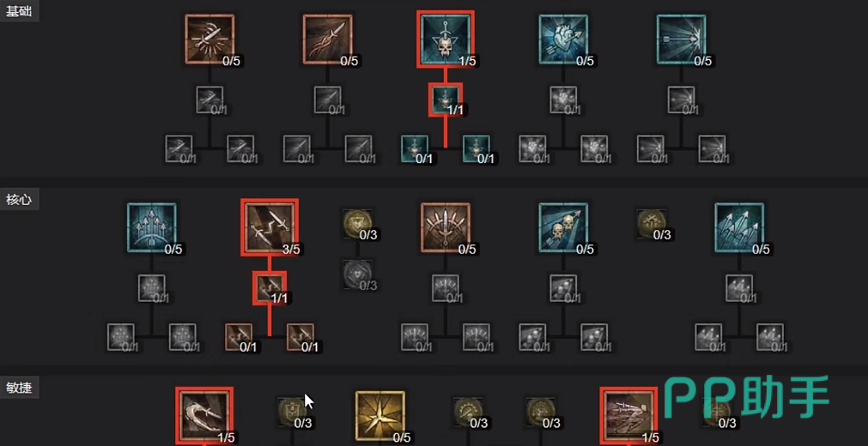Screen dimensions: 868x446
Task: Click the highlighted 1/5 skill at right of 敏捷
Action: 628,416
